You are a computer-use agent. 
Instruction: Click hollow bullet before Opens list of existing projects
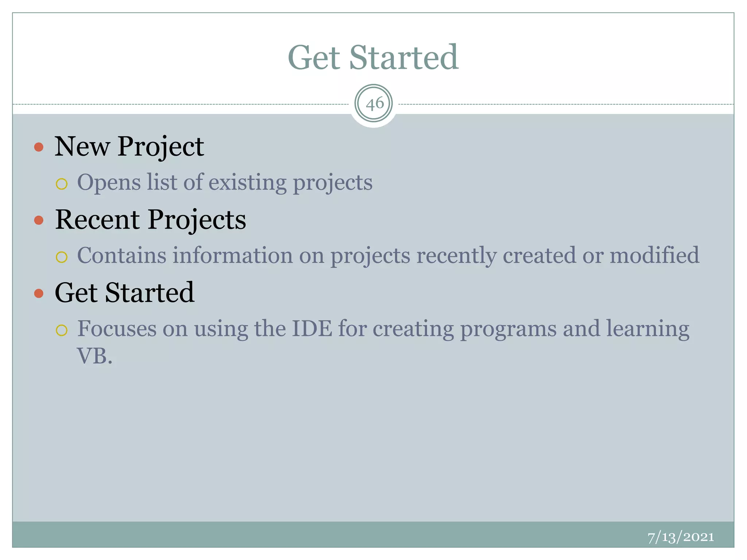pyautogui.click(x=62, y=184)
